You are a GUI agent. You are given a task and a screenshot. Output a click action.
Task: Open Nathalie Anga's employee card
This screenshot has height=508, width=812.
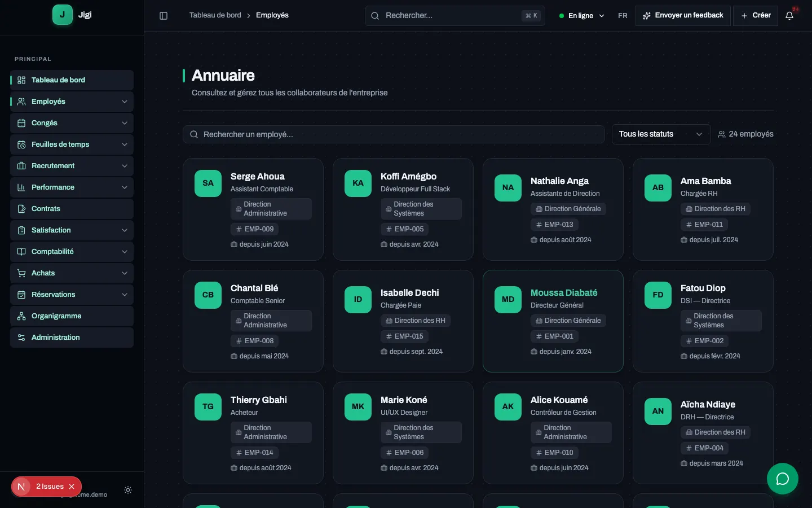pos(553,209)
